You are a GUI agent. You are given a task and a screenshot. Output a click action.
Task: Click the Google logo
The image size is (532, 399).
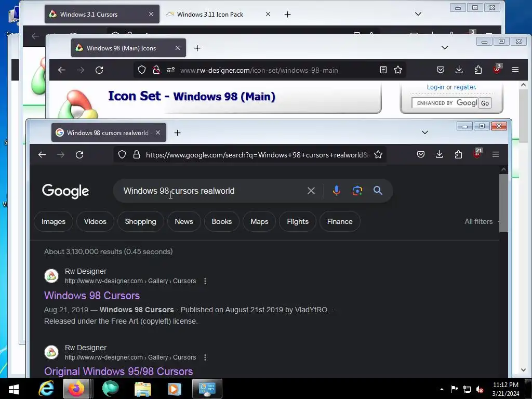pos(65,191)
